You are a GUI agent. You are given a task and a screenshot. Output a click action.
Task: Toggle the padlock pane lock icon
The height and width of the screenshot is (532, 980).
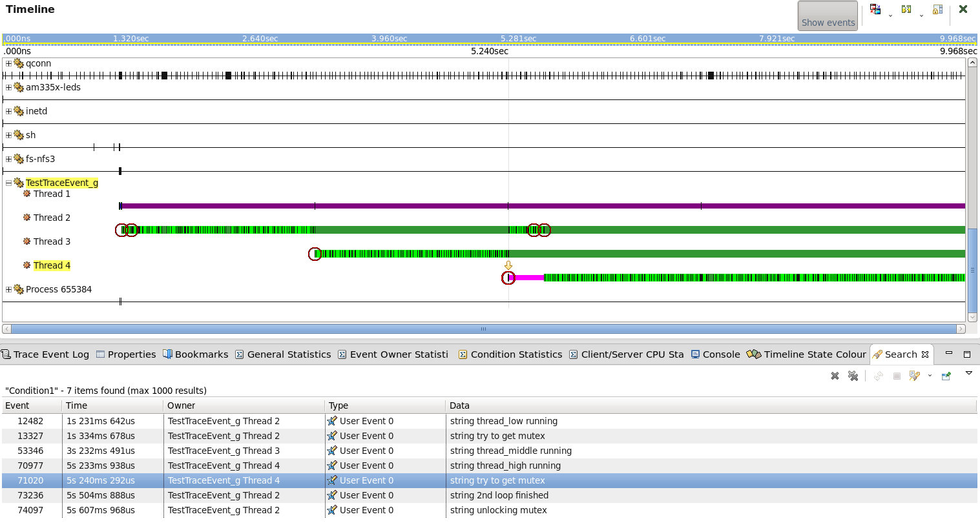click(x=937, y=10)
